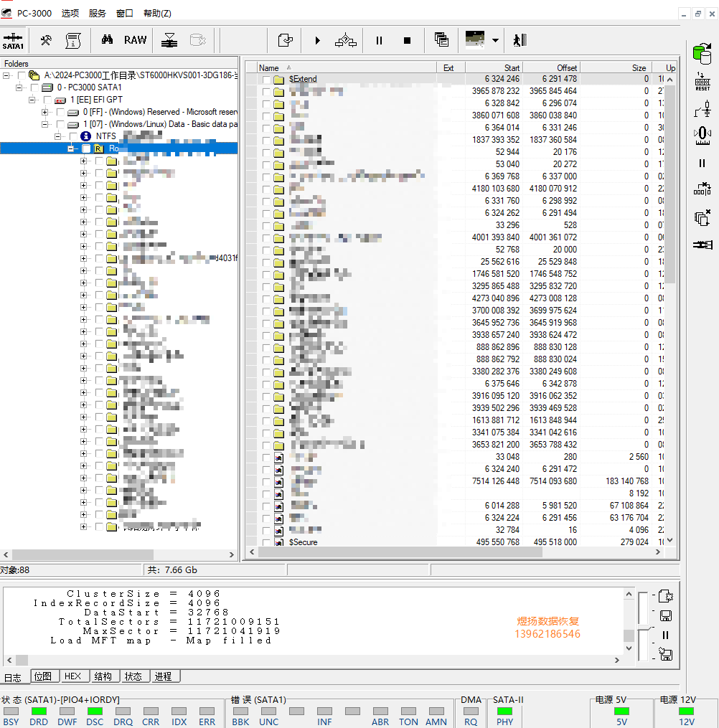Click the power switch circuit sidebar icon
719x728 pixels.
pos(702,110)
